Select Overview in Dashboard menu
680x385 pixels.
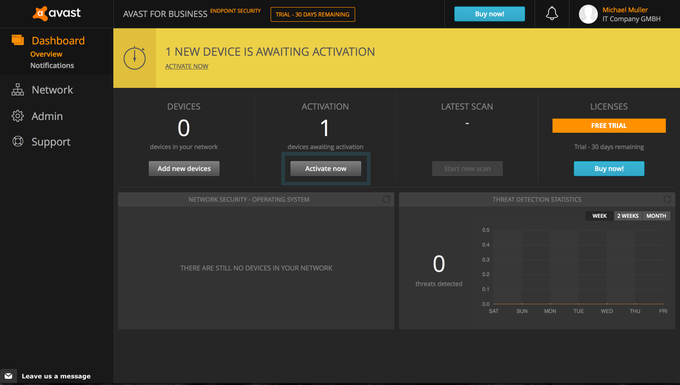(46, 54)
